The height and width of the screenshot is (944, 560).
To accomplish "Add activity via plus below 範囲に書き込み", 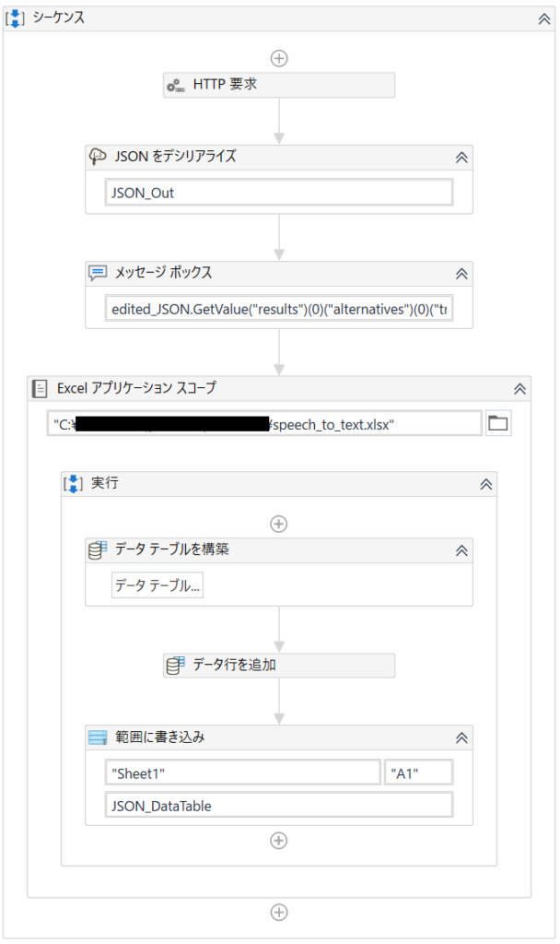I will (x=278, y=841).
